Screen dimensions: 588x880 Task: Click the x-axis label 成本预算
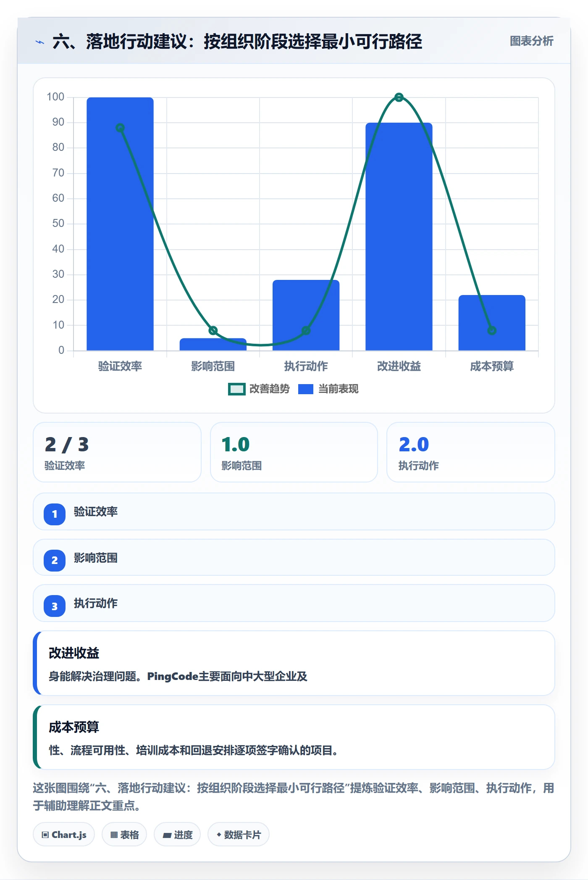tap(492, 366)
